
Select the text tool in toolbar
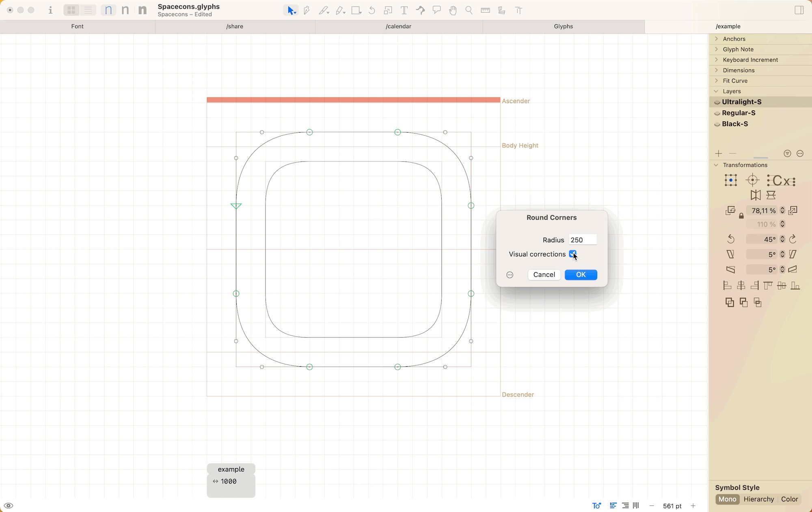404,10
